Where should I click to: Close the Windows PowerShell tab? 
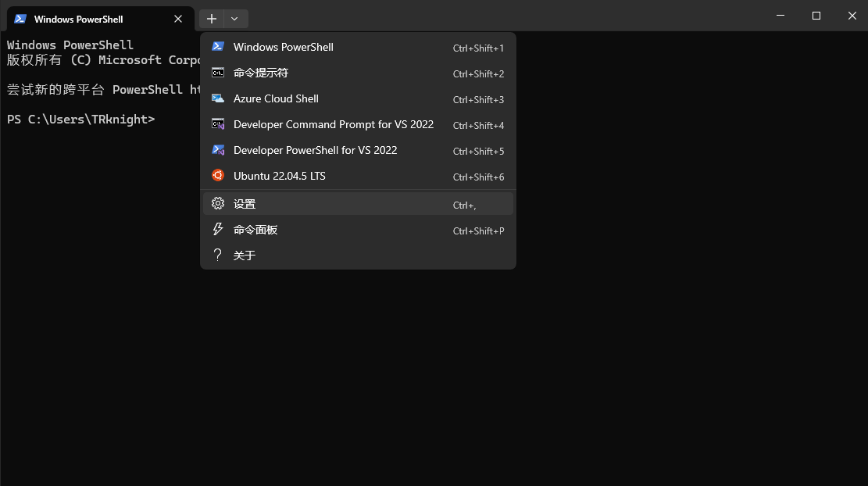click(178, 19)
